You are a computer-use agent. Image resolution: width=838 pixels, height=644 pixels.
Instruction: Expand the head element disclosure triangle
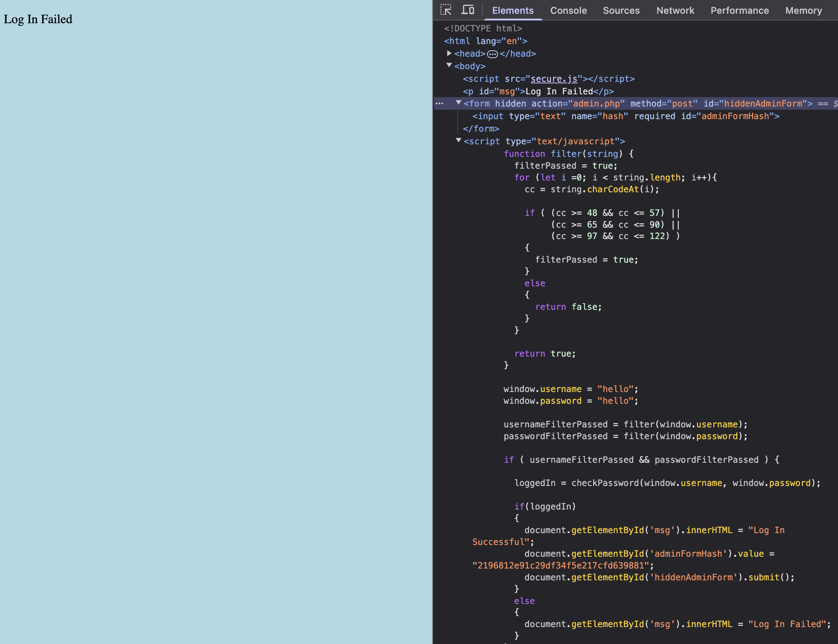[x=449, y=53]
